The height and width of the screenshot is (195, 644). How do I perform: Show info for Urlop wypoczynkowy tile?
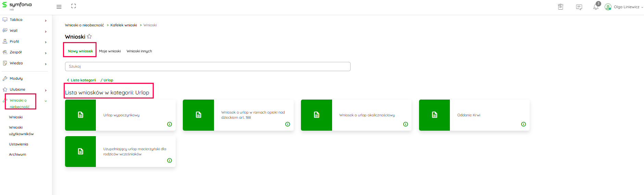tap(169, 124)
